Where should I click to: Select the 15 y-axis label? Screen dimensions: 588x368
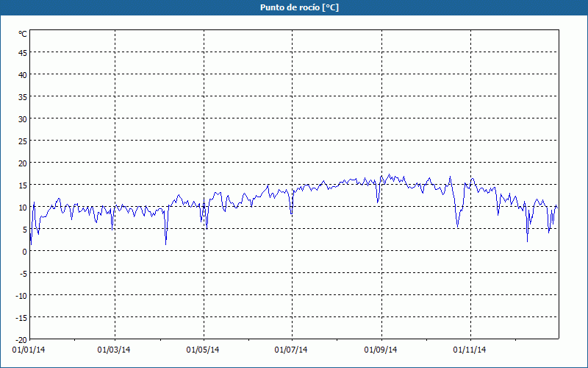(x=23, y=185)
